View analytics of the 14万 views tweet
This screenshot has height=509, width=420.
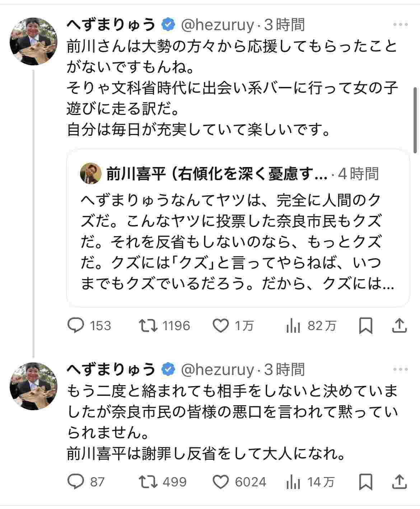coord(293,482)
